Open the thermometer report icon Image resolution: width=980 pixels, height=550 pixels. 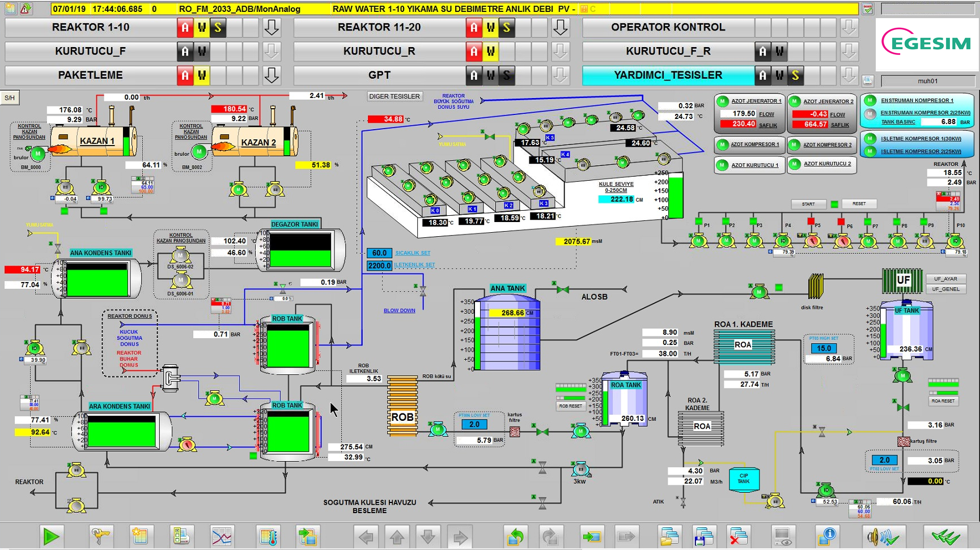click(x=268, y=536)
